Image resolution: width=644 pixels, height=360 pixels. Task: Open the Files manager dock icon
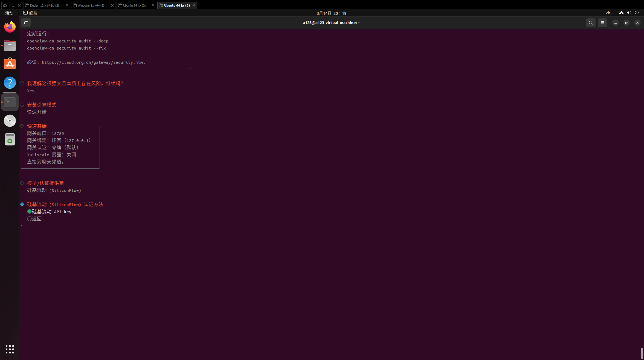(10, 45)
